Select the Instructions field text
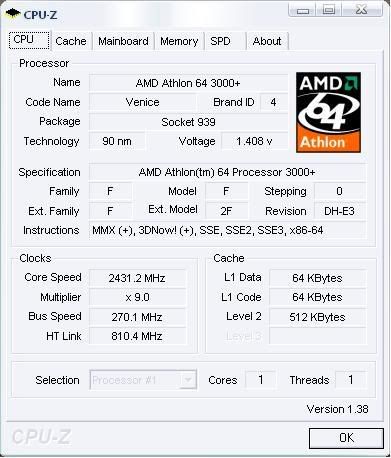This screenshot has height=458, width=391. coord(207,230)
